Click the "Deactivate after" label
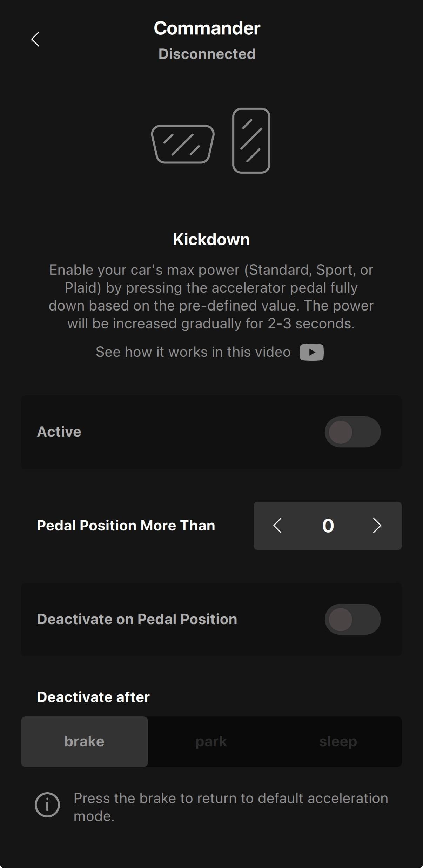 click(93, 697)
